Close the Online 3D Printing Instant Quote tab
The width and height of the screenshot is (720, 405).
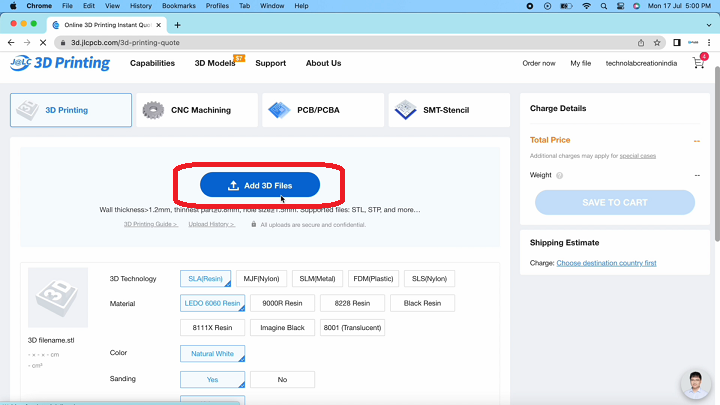158,25
